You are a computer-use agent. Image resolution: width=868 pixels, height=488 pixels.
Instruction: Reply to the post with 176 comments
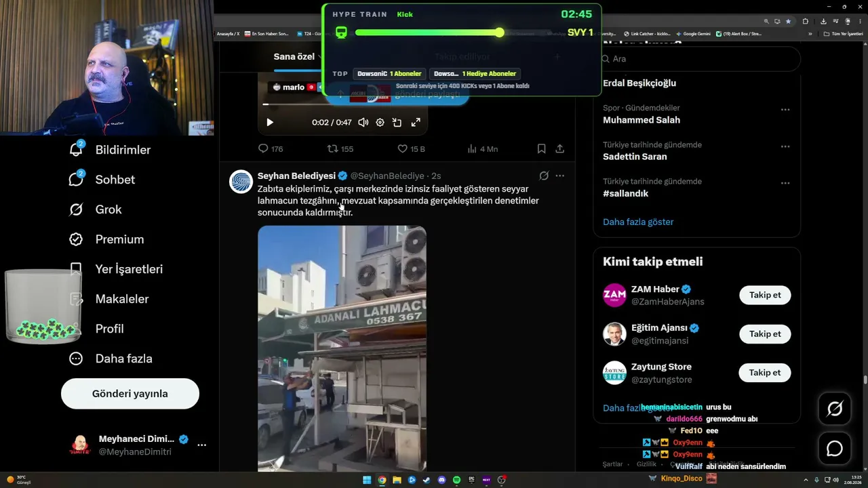click(271, 148)
